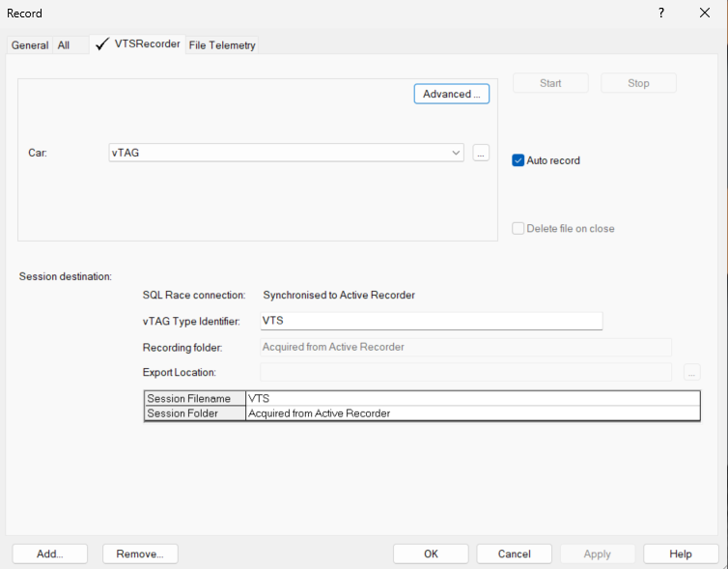The height and width of the screenshot is (569, 728).
Task: Expand the Car vTAG dropdown
Action: click(456, 153)
